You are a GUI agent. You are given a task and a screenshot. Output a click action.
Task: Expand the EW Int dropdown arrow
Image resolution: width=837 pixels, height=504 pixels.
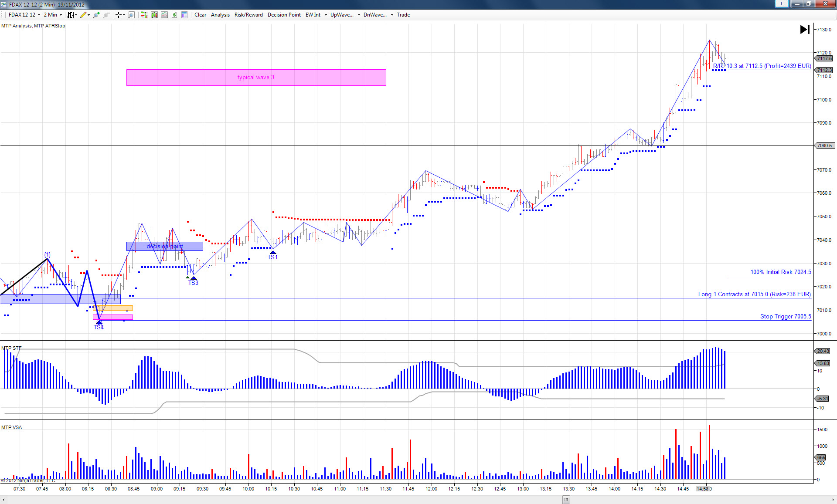(x=326, y=15)
